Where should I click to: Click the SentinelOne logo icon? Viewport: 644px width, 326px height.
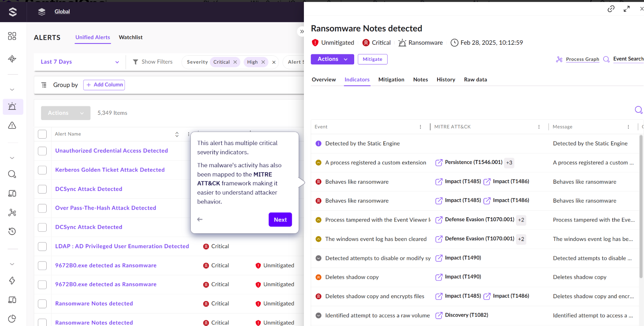click(12, 12)
